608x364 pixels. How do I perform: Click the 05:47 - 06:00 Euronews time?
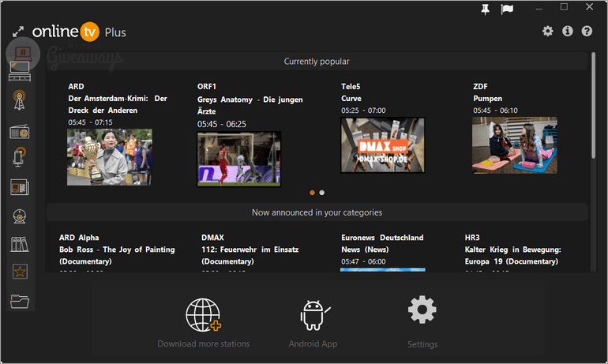(x=363, y=261)
